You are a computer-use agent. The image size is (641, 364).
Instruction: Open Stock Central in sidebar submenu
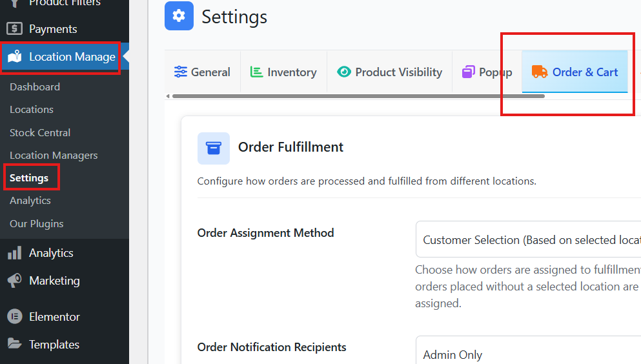[x=40, y=132]
